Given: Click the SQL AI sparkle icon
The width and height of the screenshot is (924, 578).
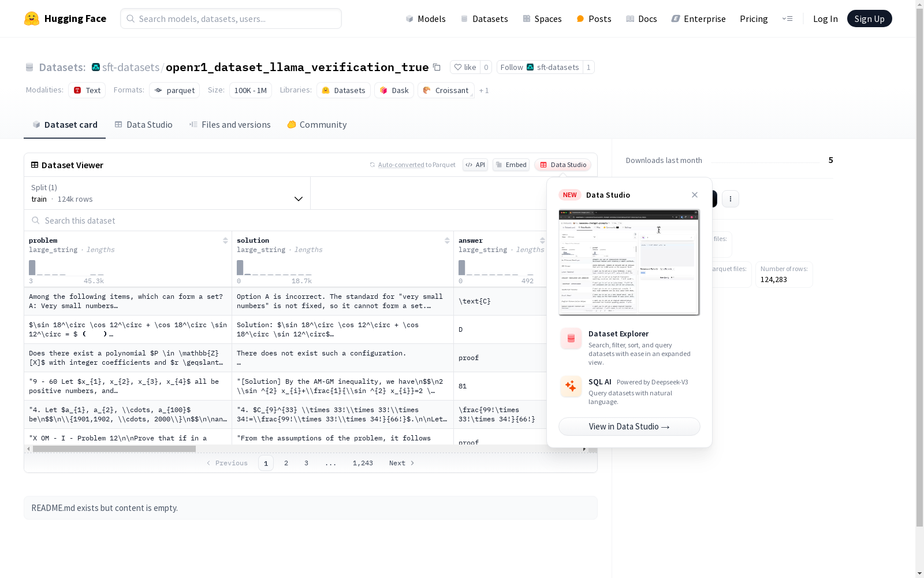Looking at the screenshot, I should pos(571,387).
